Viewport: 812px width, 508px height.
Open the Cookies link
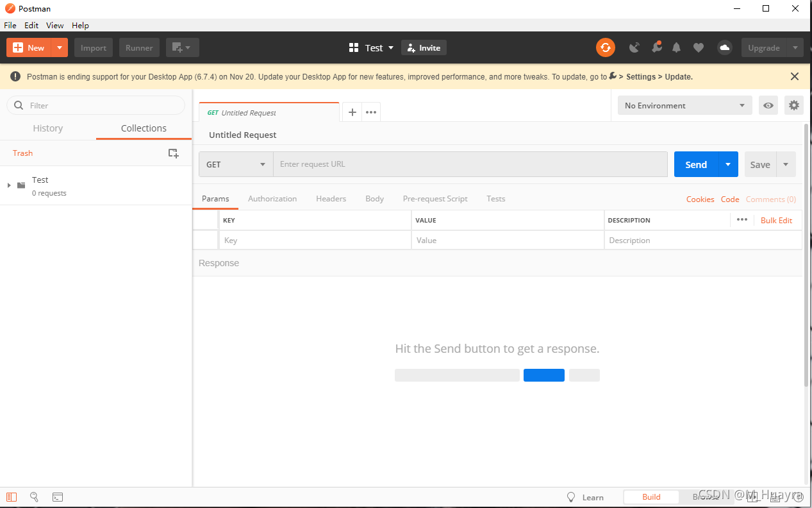[x=700, y=199]
